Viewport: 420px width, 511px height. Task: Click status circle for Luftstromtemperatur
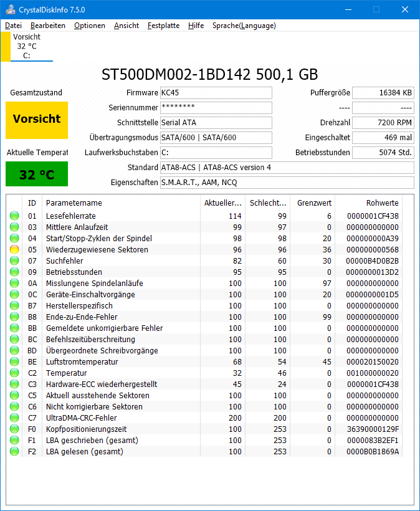(14, 361)
